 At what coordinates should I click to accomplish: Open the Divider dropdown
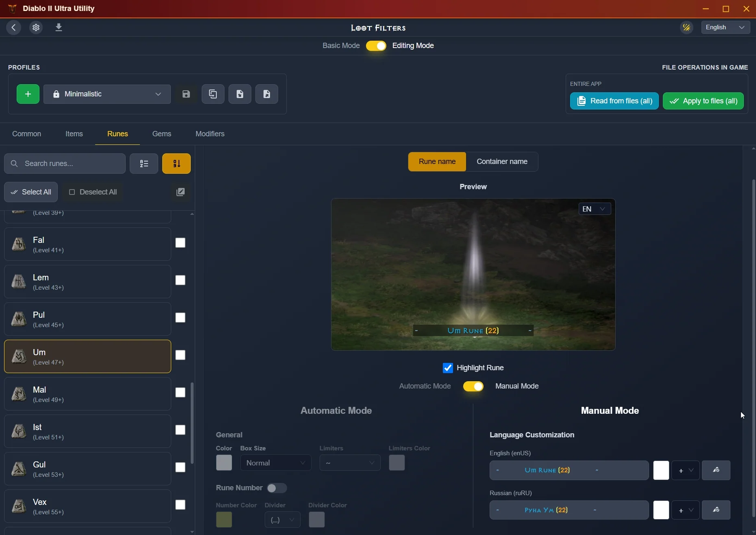pyautogui.click(x=283, y=520)
